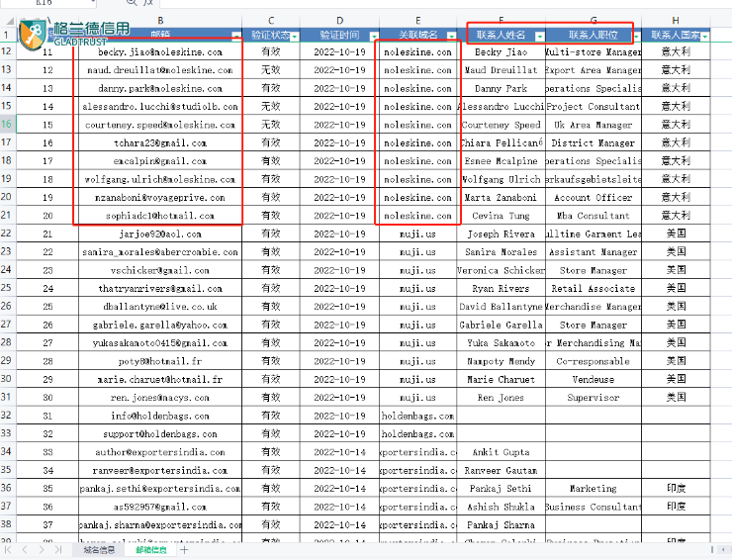Select row 16 header
Image resolution: width=732 pixels, height=560 pixels.
click(x=8, y=125)
